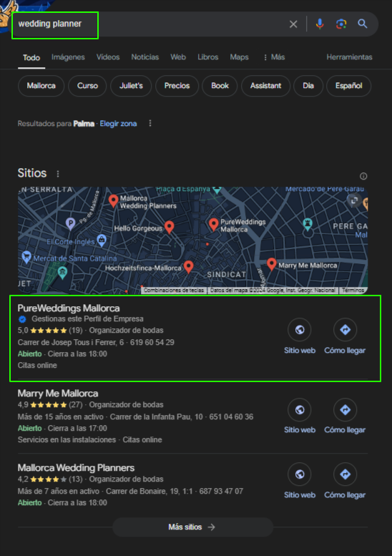Click the teal castle marker near Pere Garau
This screenshot has width=392, height=556.
[308, 224]
